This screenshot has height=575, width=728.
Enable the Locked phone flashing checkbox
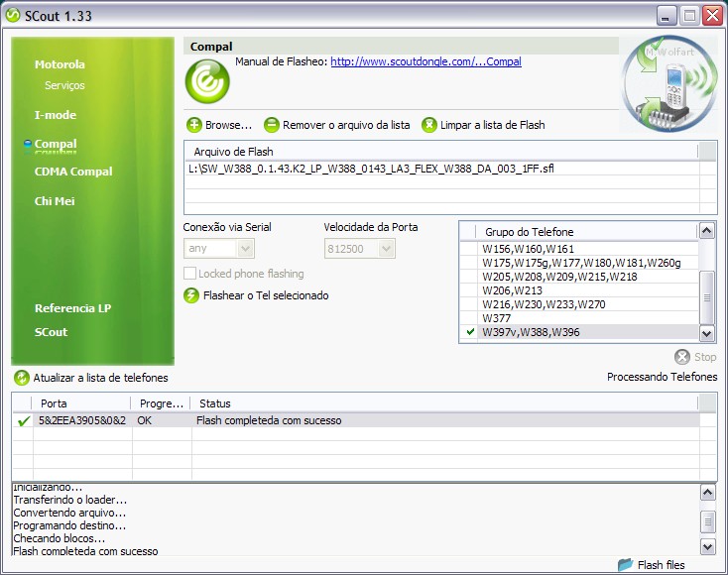(x=190, y=274)
